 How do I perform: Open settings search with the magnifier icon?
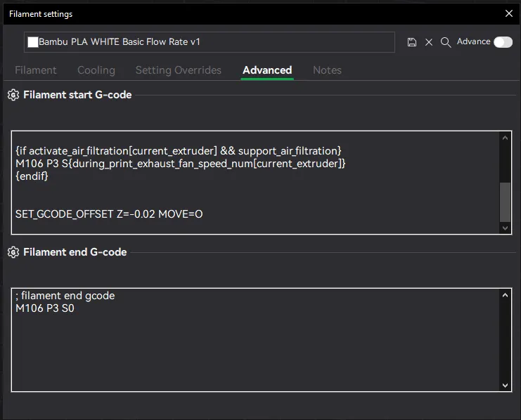pos(446,42)
